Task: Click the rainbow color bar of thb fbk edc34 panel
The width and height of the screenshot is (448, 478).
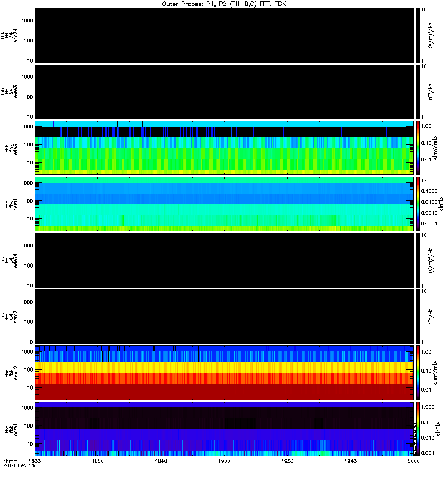Action: [x=418, y=148]
